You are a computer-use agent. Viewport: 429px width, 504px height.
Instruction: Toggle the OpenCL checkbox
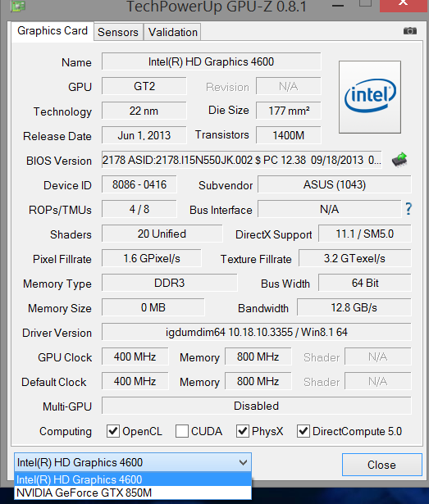(113, 431)
